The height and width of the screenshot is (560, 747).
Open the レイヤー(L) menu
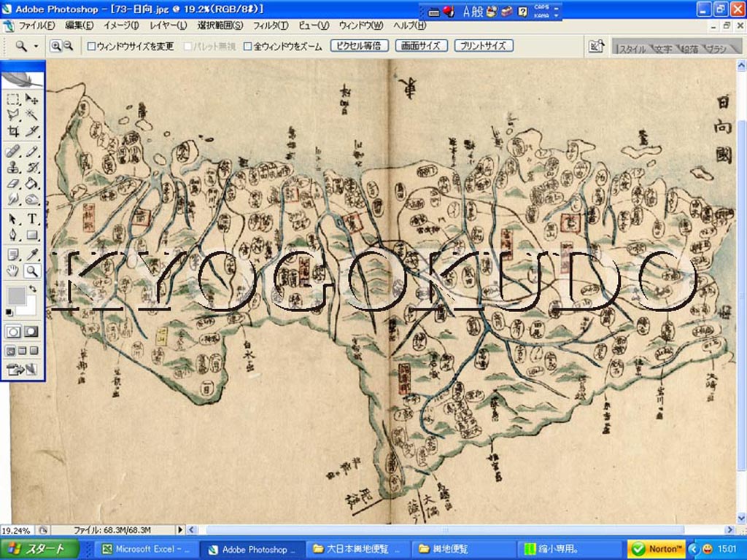click(169, 26)
